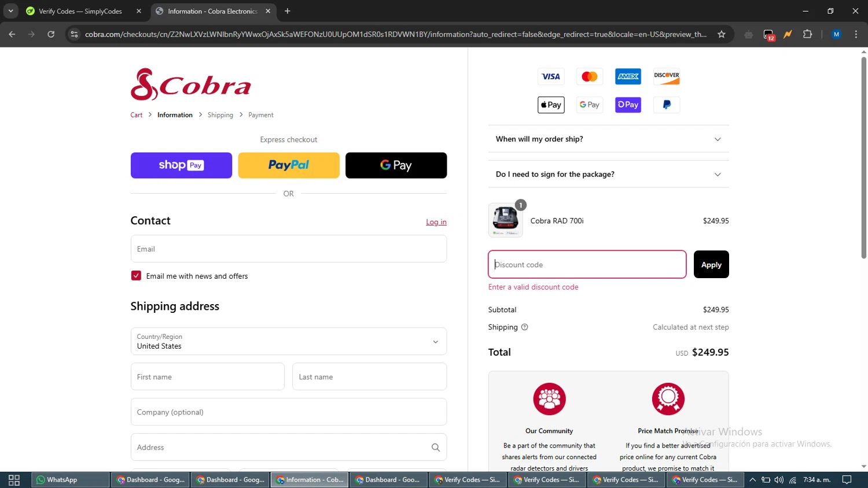This screenshot has width=868, height=488.
Task: Click the clock showing 7:34 a. m.
Action: pos(816,480)
